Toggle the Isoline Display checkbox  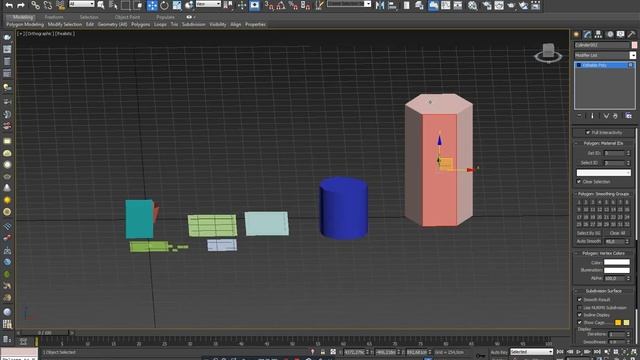pyautogui.click(x=580, y=315)
